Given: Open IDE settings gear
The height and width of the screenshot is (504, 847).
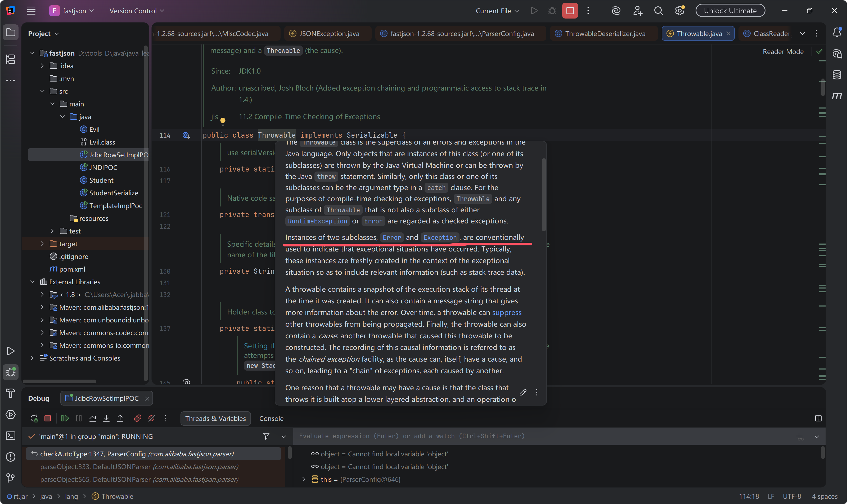Looking at the screenshot, I should (x=679, y=11).
